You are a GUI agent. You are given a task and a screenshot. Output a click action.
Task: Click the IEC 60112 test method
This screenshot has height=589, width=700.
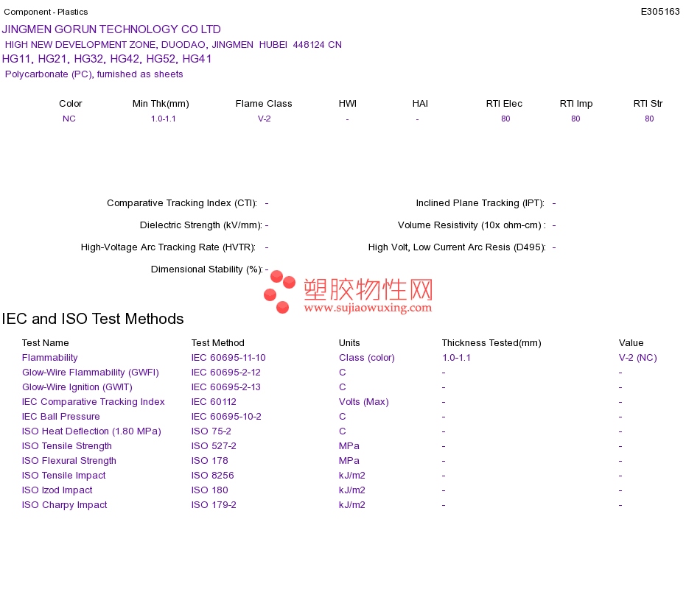coord(214,401)
